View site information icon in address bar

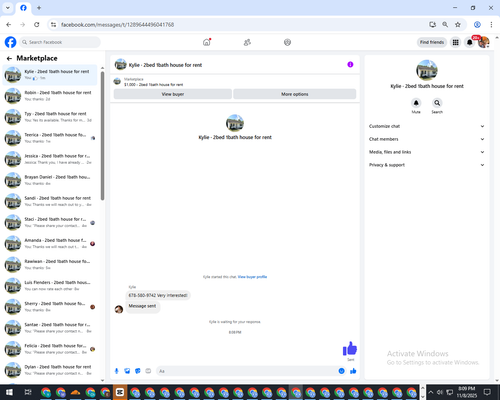53,25
